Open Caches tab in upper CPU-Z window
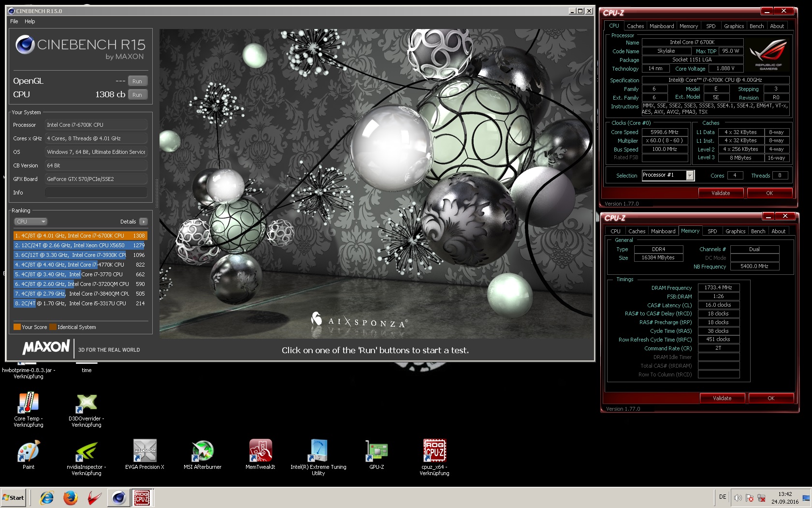The height and width of the screenshot is (508, 812). [x=635, y=26]
